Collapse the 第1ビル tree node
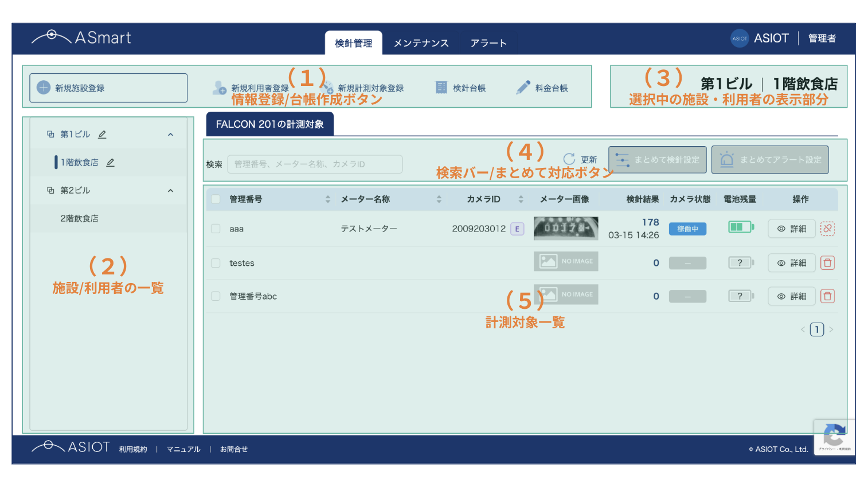The image size is (868, 487). [170, 134]
